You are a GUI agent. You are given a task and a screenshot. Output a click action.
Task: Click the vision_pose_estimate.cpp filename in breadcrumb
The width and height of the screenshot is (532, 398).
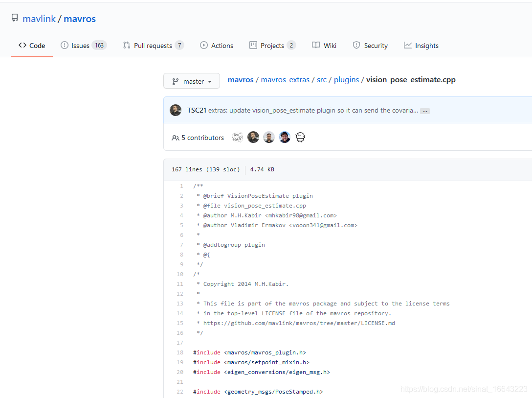[411, 80]
